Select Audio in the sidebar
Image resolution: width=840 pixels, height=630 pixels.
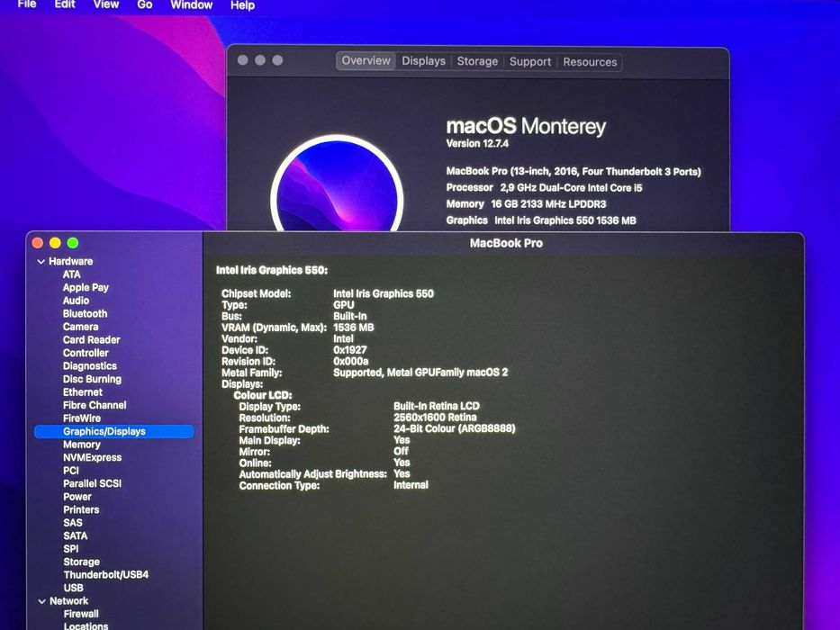(x=76, y=301)
